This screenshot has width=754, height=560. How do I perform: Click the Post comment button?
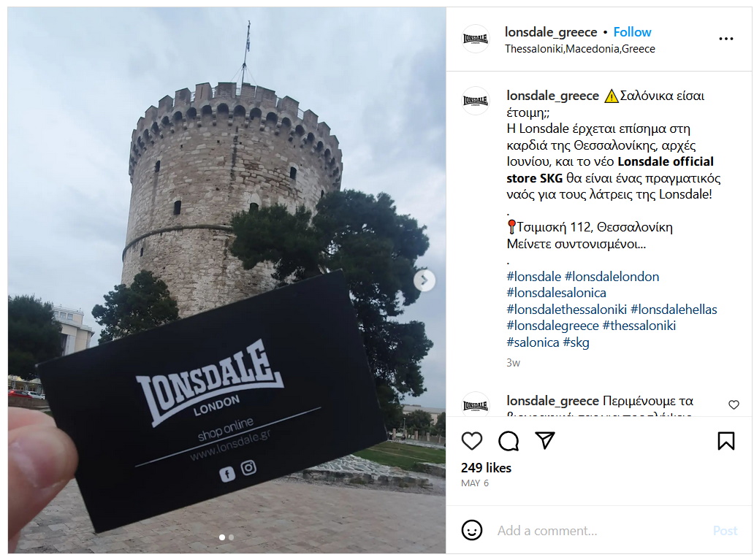coord(725,531)
